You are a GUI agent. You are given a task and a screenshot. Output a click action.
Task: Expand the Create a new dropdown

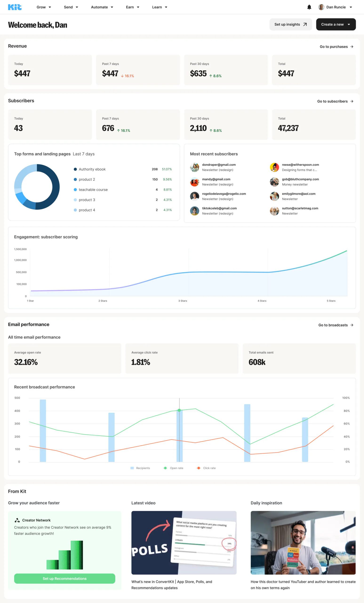[349, 24]
